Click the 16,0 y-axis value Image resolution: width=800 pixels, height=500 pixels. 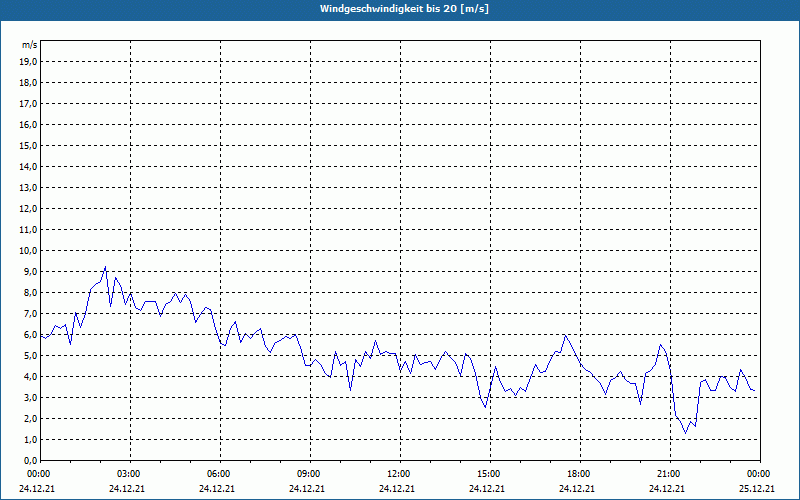pyautogui.click(x=29, y=124)
